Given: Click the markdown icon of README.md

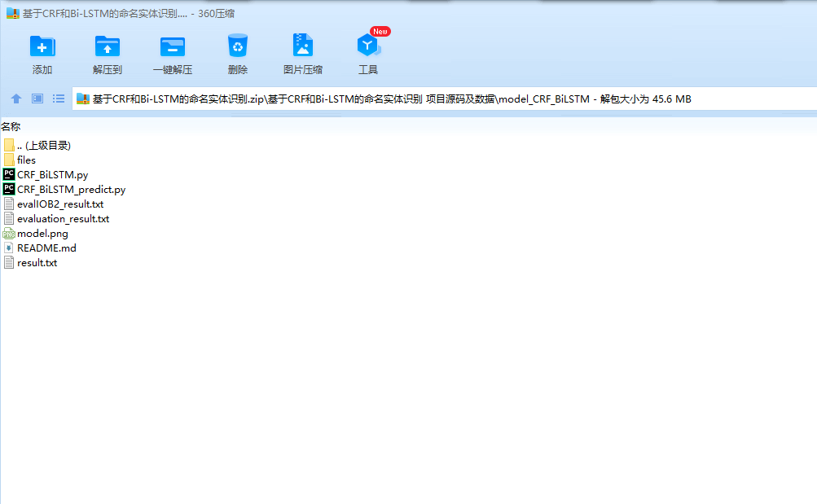Looking at the screenshot, I should pyautogui.click(x=9, y=248).
